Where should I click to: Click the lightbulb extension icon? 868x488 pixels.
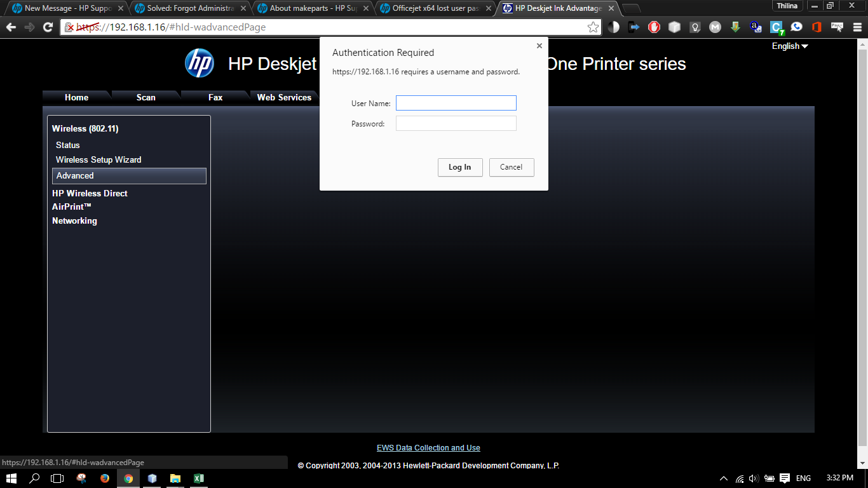click(695, 27)
